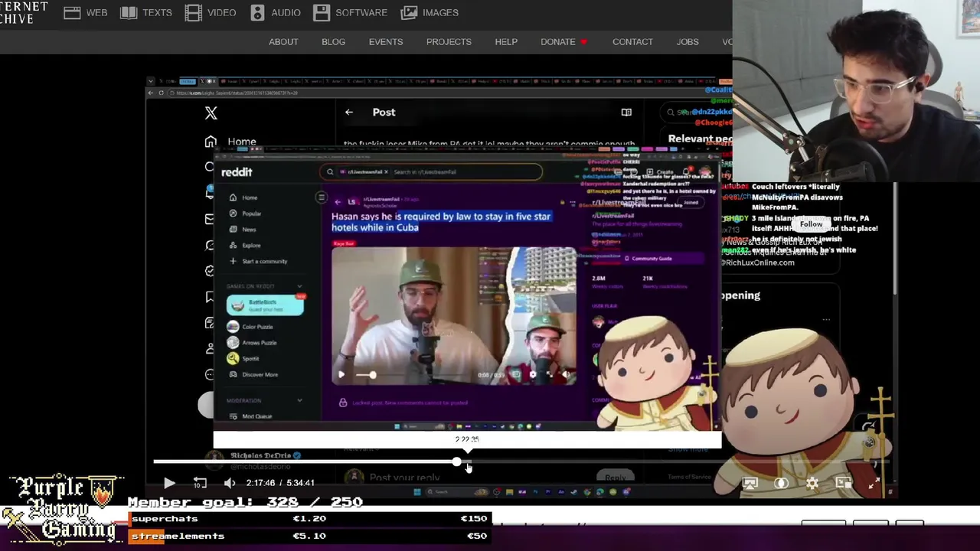The width and height of the screenshot is (980, 551).
Task: Click the back arrow on the reddit post
Action: [x=338, y=202]
